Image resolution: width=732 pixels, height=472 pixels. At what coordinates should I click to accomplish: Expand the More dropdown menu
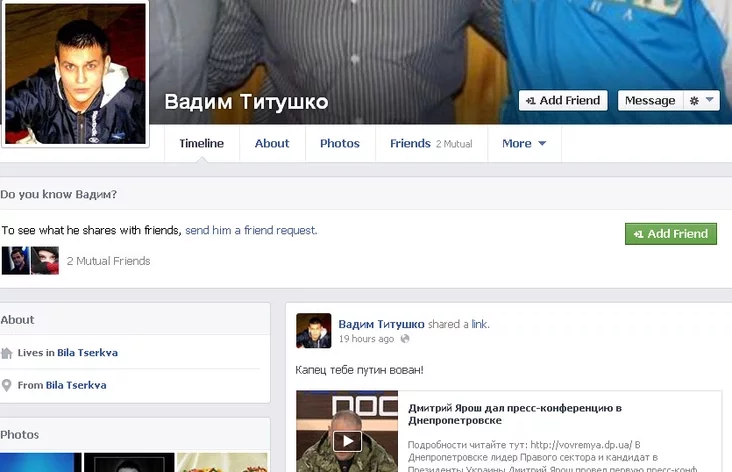point(524,144)
